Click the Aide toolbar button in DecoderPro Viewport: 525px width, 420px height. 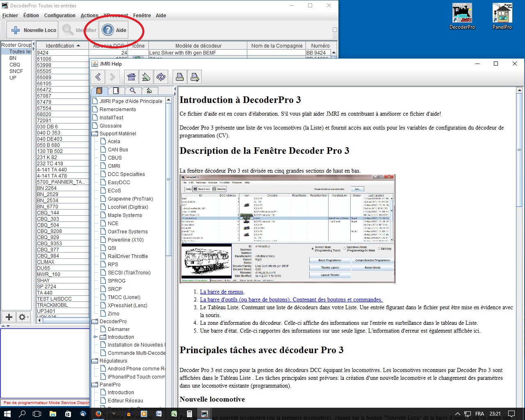point(114,30)
